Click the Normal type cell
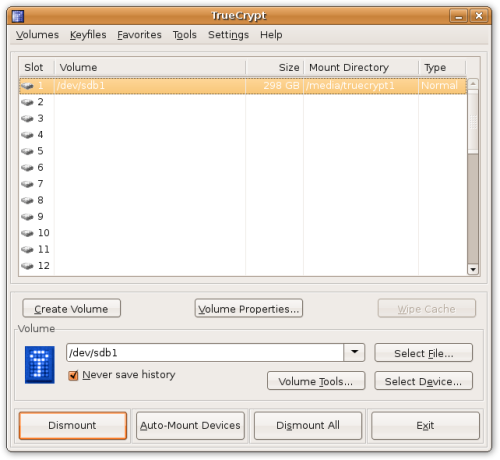The width and height of the screenshot is (500, 460). coord(442,86)
